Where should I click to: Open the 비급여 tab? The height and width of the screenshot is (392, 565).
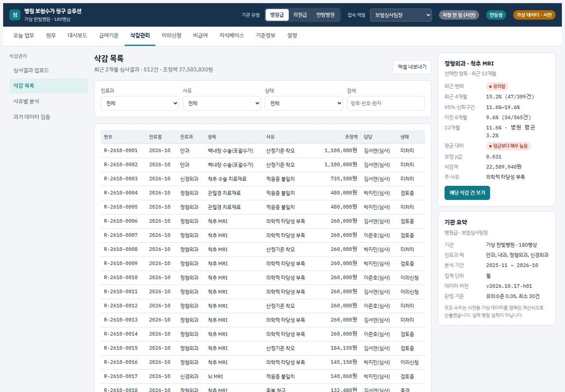(201, 35)
